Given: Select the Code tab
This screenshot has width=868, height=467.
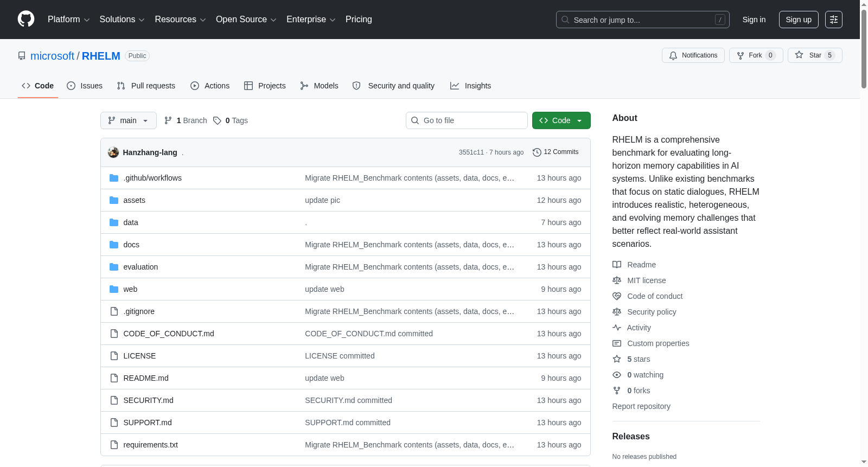Looking at the screenshot, I should tap(37, 86).
